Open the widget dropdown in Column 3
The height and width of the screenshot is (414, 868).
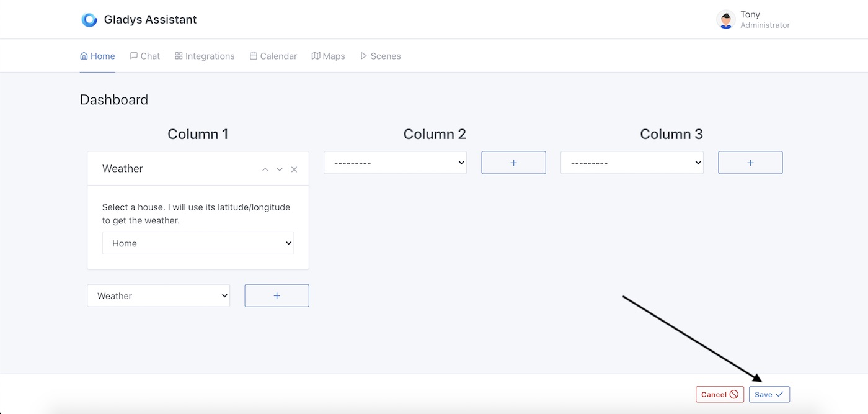tap(631, 162)
